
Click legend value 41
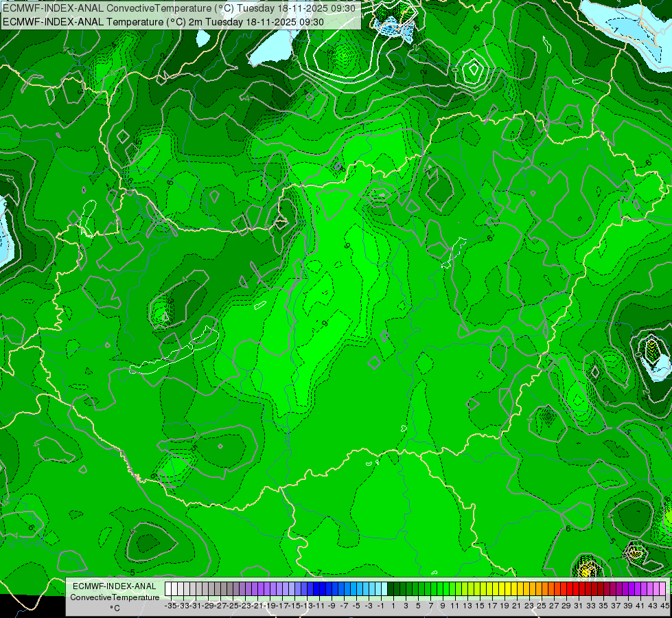click(640, 606)
